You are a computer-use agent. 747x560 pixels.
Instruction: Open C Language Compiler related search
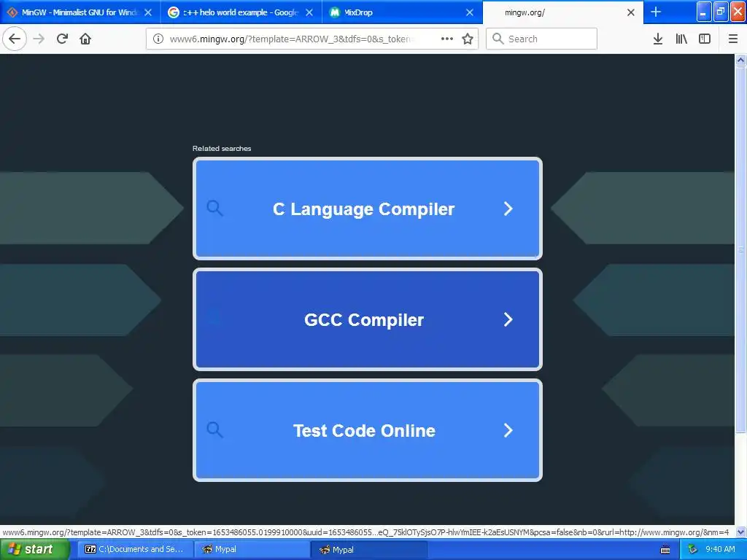click(368, 209)
